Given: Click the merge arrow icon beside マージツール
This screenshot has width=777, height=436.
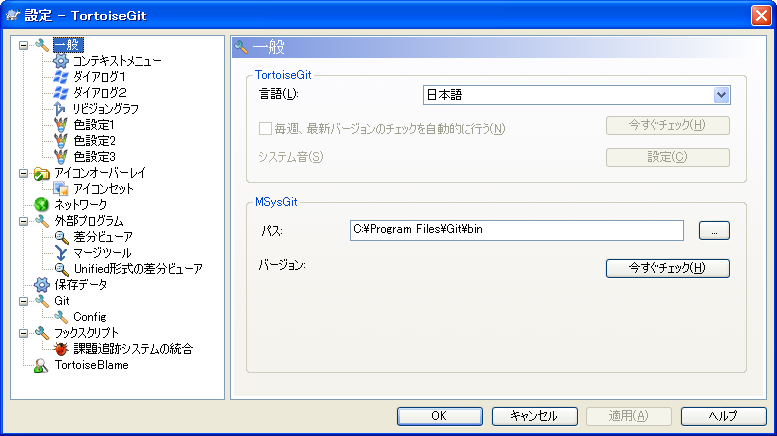Looking at the screenshot, I should tap(61, 253).
